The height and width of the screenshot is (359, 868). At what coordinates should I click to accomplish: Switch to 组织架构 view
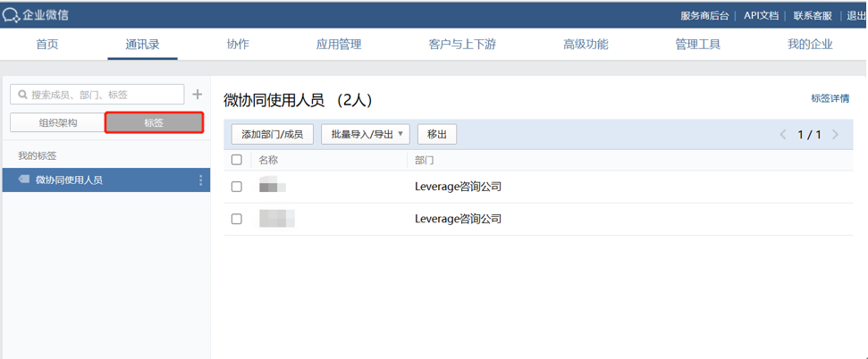(x=57, y=123)
